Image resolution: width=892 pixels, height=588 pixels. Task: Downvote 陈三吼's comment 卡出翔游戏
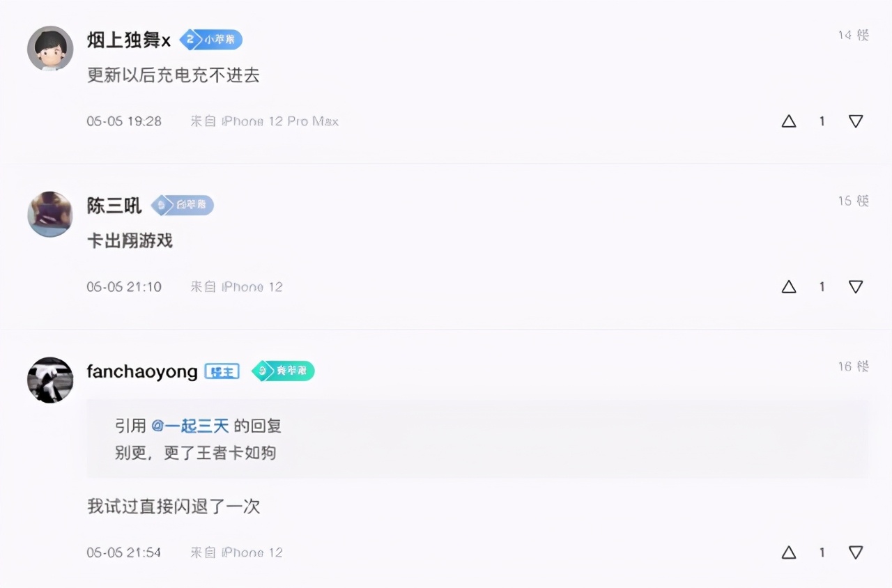(856, 287)
